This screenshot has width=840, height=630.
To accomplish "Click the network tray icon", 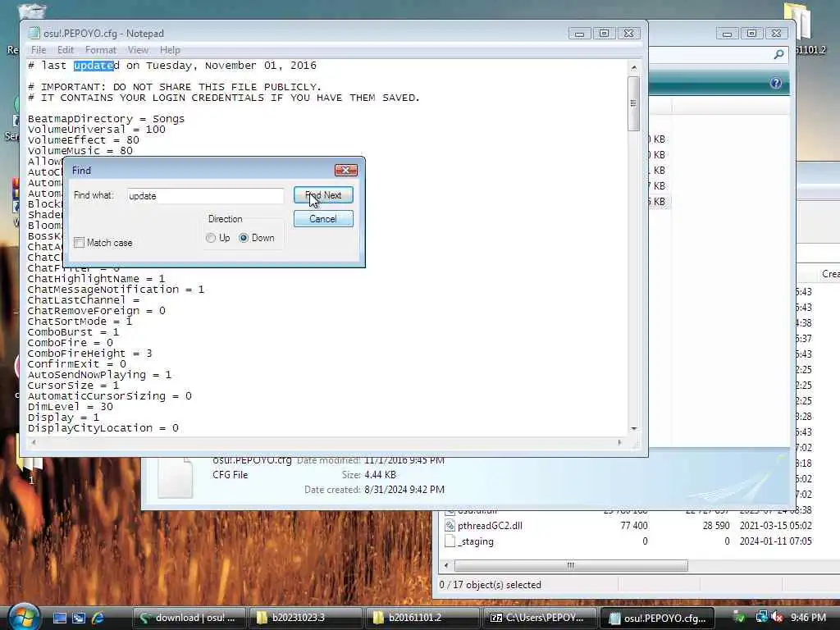I will [x=761, y=617].
